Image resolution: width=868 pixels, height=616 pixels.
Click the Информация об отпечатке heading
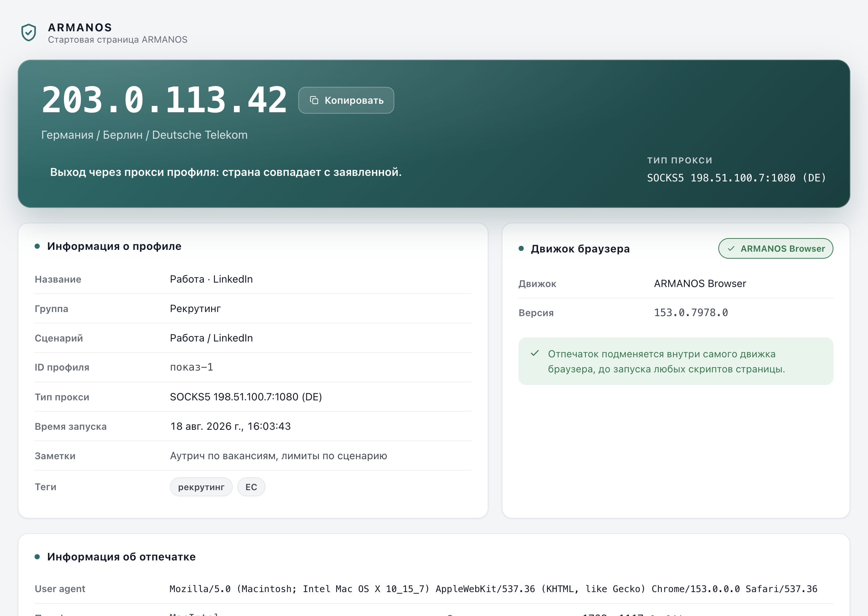121,557
